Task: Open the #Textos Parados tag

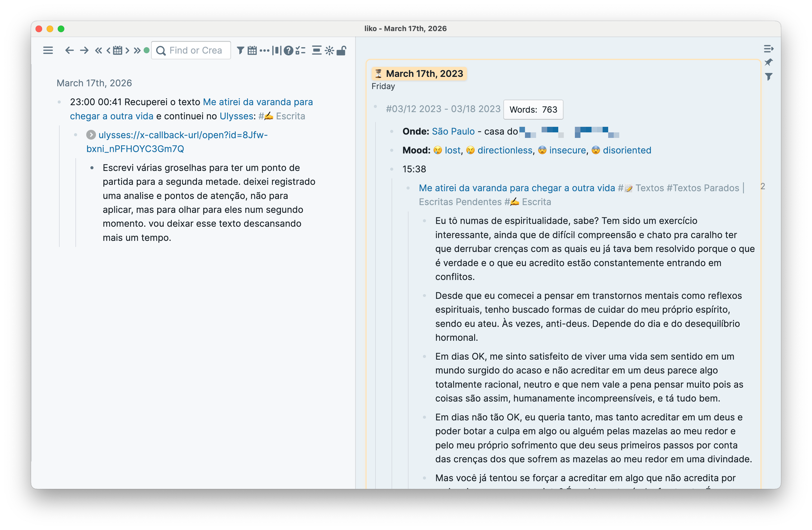Action: [703, 188]
